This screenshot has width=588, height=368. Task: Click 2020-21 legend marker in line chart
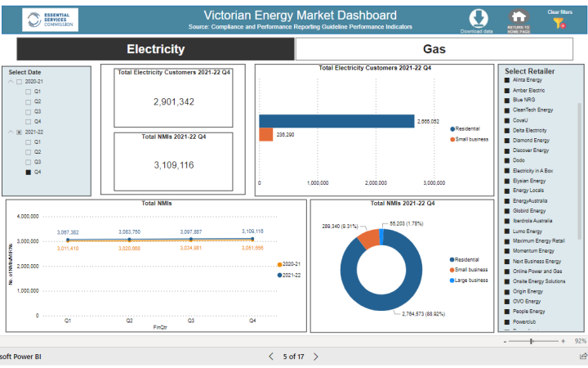click(279, 264)
